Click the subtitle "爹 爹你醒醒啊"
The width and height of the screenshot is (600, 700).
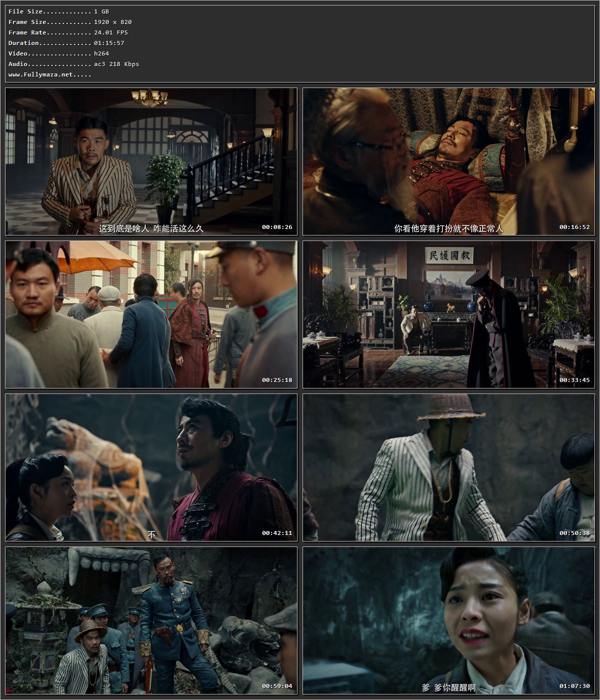pyautogui.click(x=448, y=687)
